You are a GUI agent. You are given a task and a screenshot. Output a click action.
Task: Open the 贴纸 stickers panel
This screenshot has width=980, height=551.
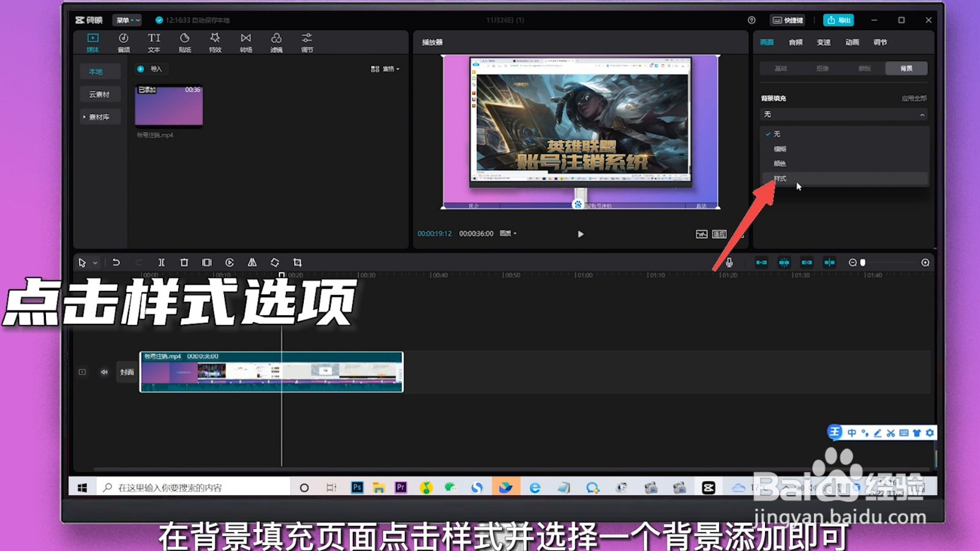pyautogui.click(x=184, y=42)
